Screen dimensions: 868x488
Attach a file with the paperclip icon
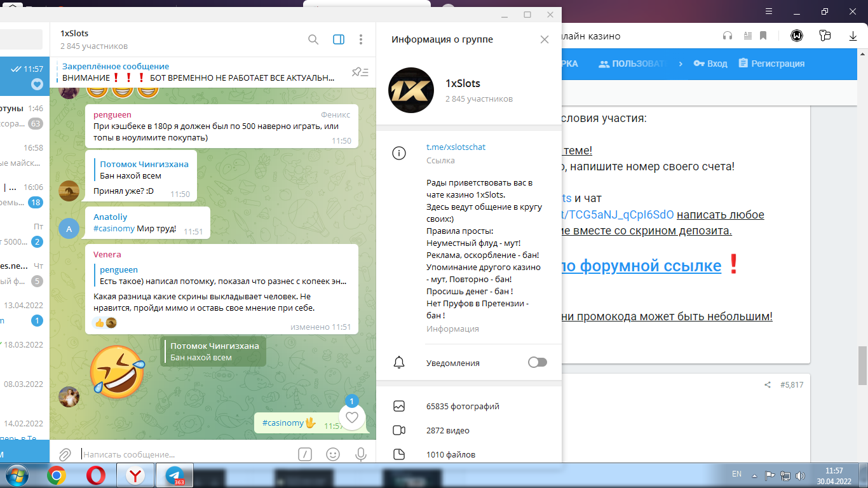coord(64,454)
